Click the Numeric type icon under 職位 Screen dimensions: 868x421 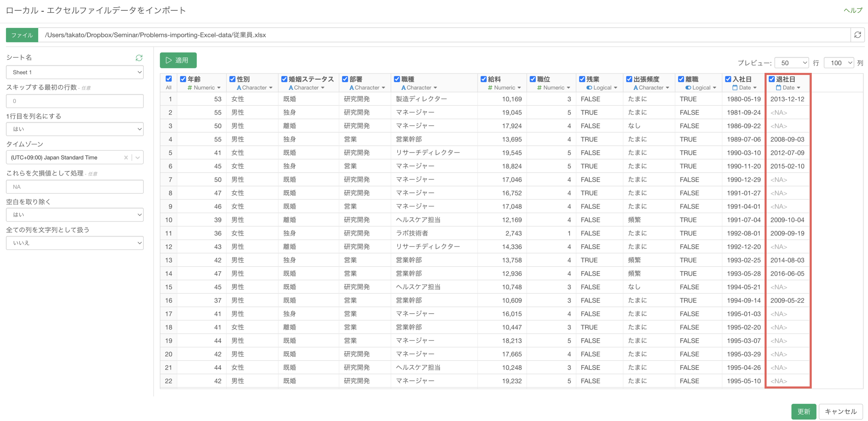pos(539,88)
